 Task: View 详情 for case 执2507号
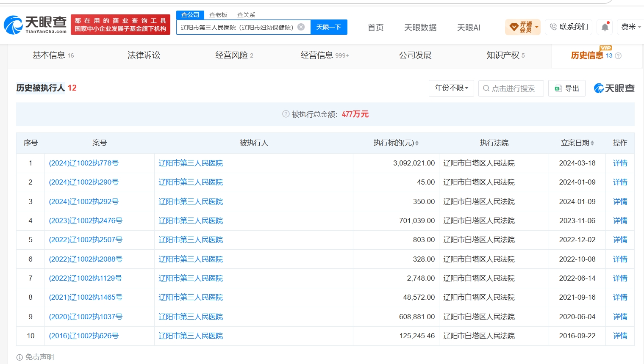point(620,240)
